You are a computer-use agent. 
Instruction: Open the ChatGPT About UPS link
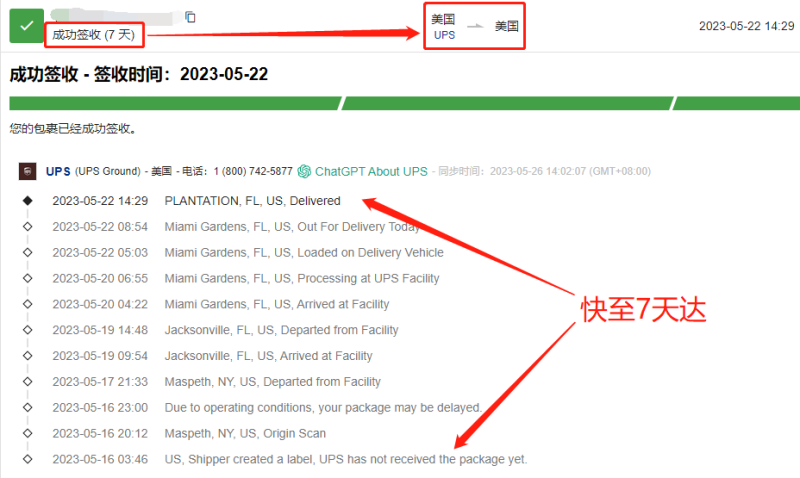click(371, 171)
